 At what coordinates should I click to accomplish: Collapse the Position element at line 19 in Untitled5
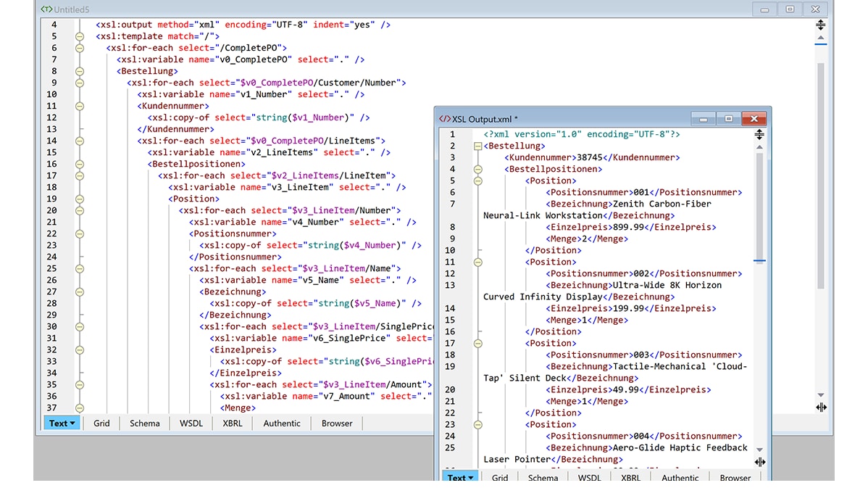[80, 199]
